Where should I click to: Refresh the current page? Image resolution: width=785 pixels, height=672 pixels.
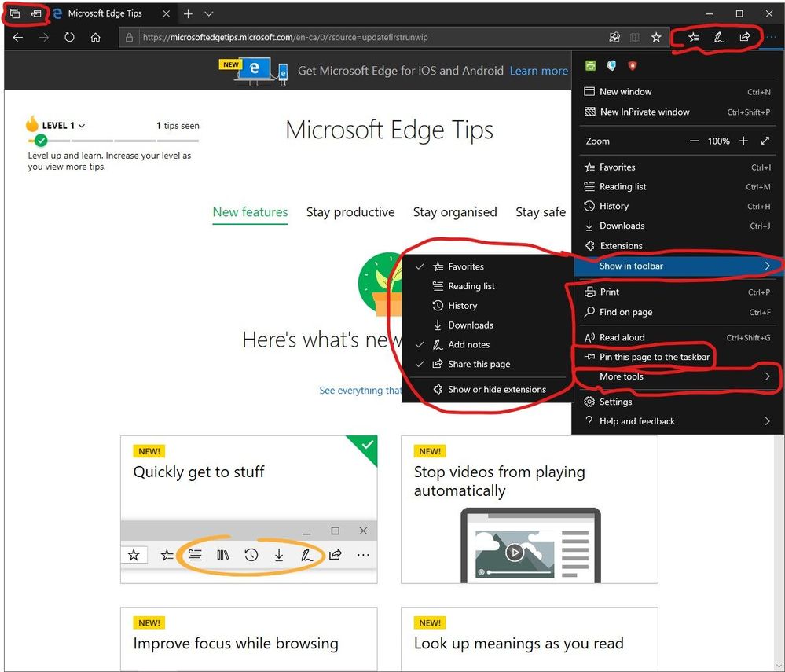pos(70,37)
